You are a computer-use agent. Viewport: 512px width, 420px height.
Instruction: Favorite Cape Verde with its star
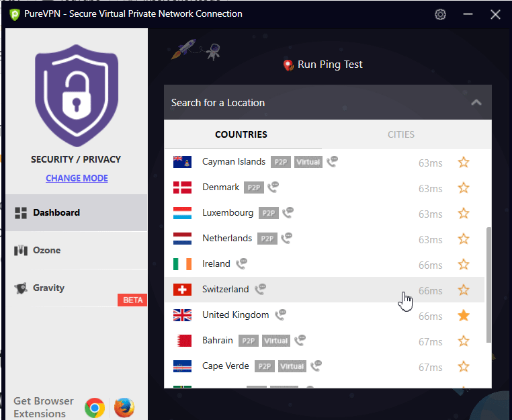pos(464,366)
